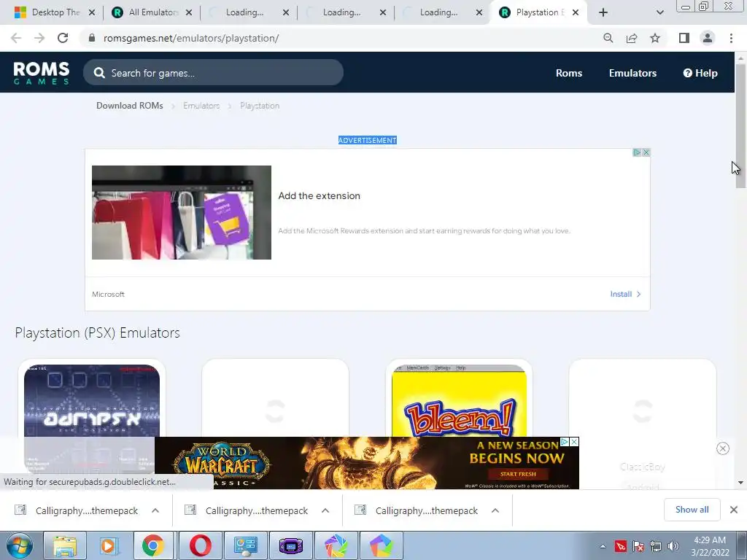
Task: Click the shopping bags ad image
Action: [182, 212]
